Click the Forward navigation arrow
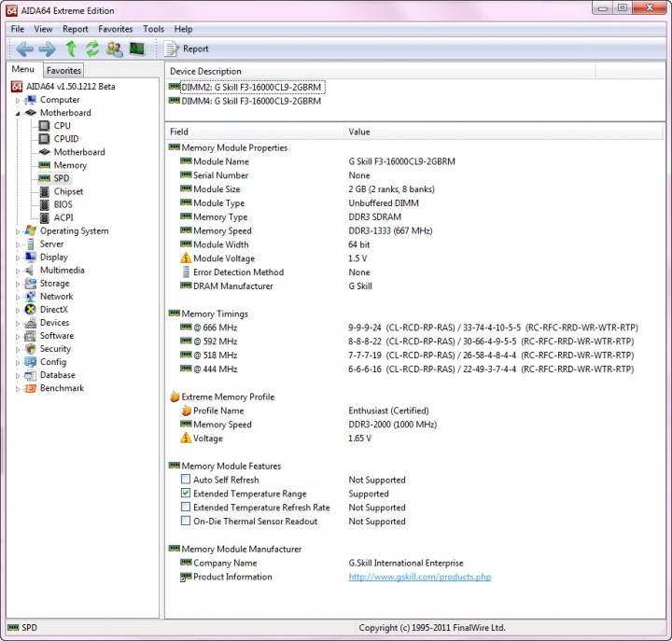Screen dimensions: 672x641 48,49
